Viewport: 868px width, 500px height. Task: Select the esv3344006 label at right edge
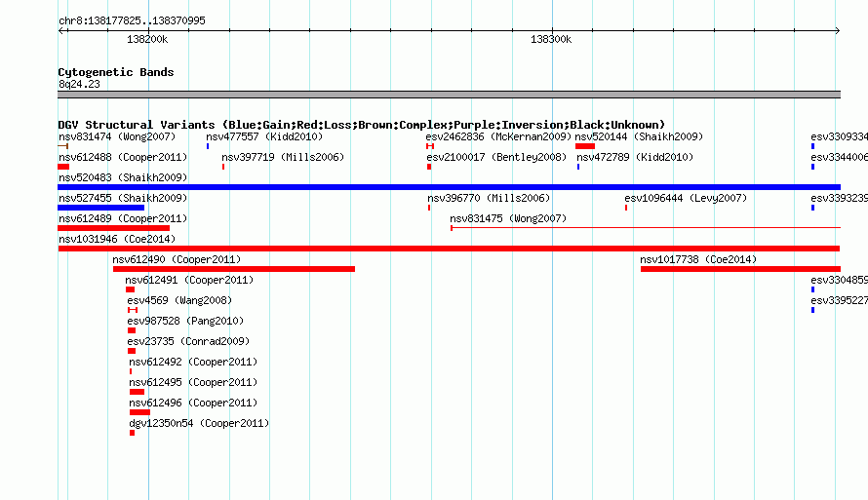coord(839,157)
